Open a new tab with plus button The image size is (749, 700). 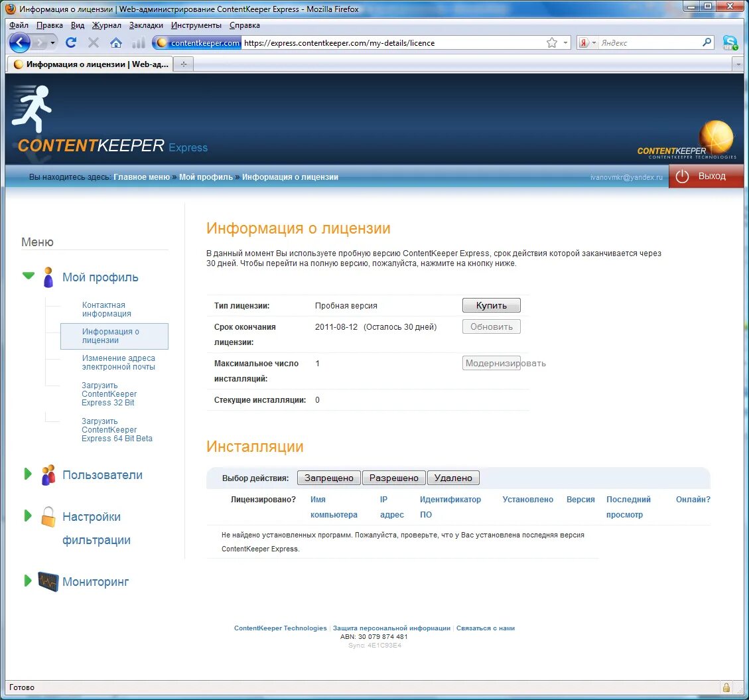[183, 64]
